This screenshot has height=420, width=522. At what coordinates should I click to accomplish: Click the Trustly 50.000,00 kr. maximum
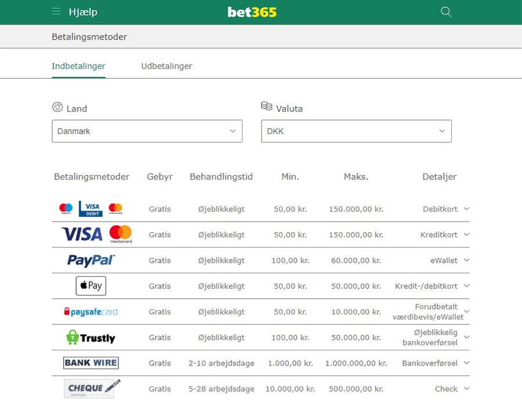(x=356, y=338)
